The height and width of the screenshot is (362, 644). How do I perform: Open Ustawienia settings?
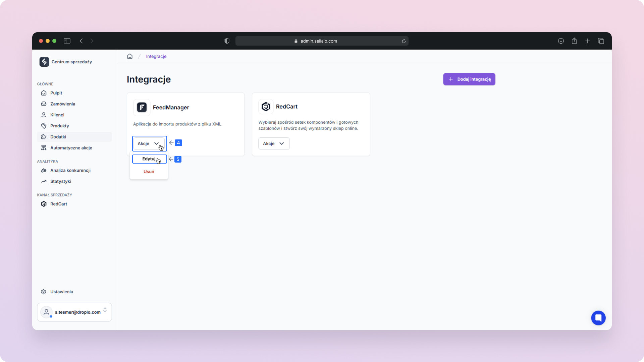(x=74, y=292)
